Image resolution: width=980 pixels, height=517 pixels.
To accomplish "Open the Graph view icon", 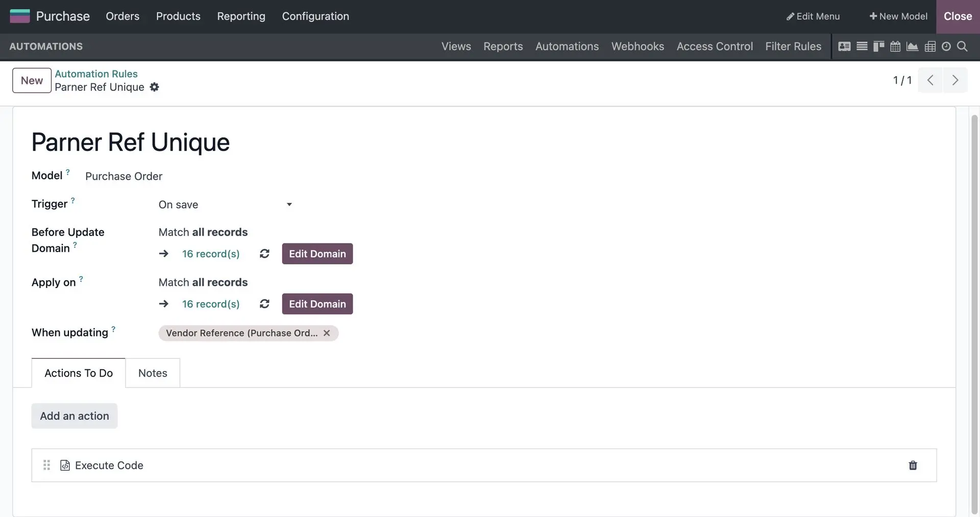I will point(912,46).
